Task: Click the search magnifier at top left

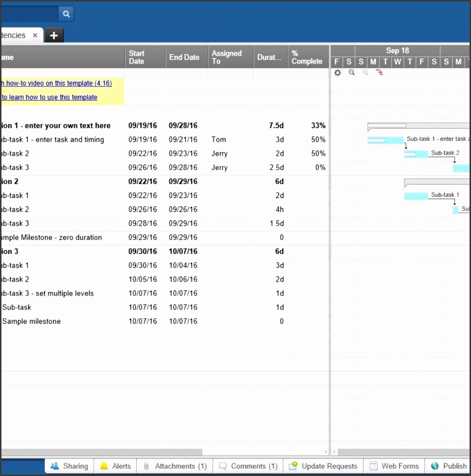Action: (66, 14)
